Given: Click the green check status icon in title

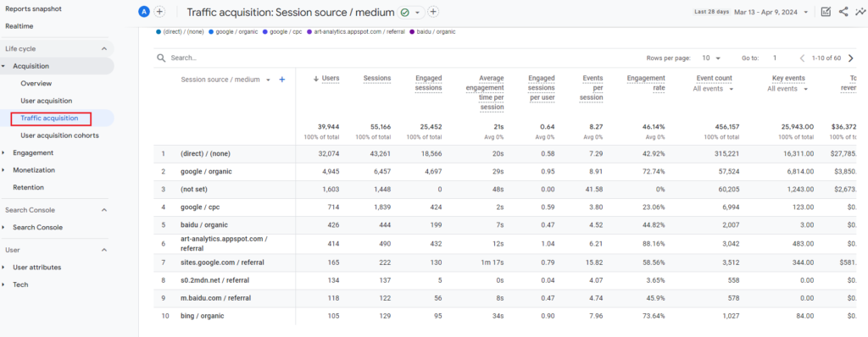Looking at the screenshot, I should point(404,12).
